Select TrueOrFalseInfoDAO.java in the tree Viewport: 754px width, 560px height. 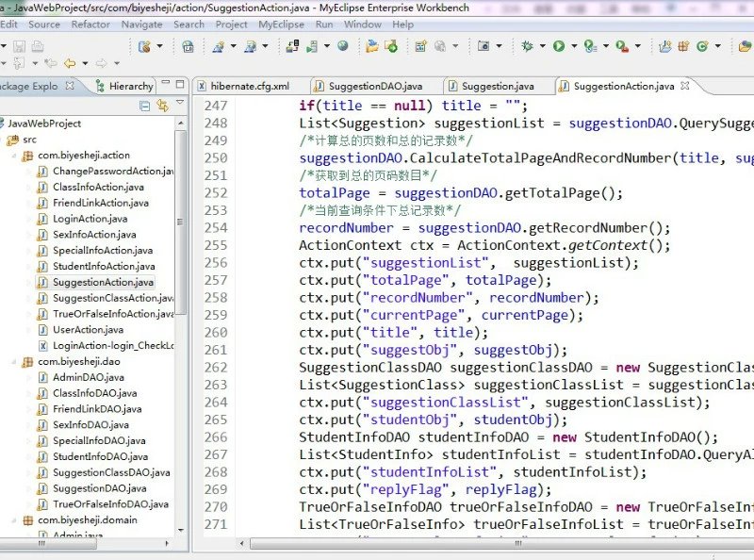[x=110, y=504]
